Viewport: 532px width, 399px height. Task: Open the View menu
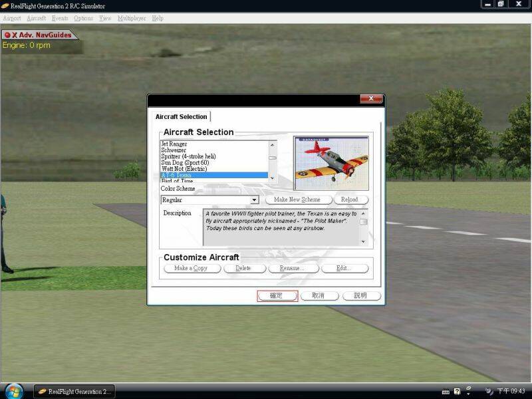point(105,19)
